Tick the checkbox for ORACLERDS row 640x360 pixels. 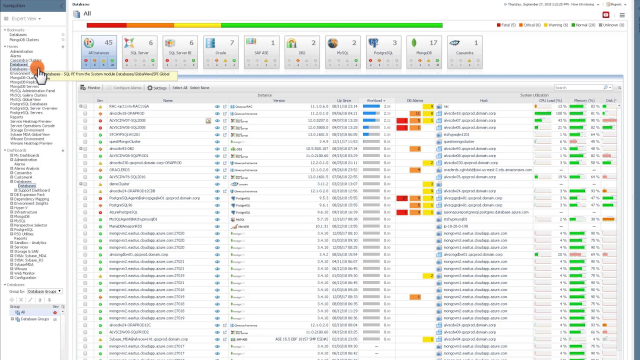[85, 170]
